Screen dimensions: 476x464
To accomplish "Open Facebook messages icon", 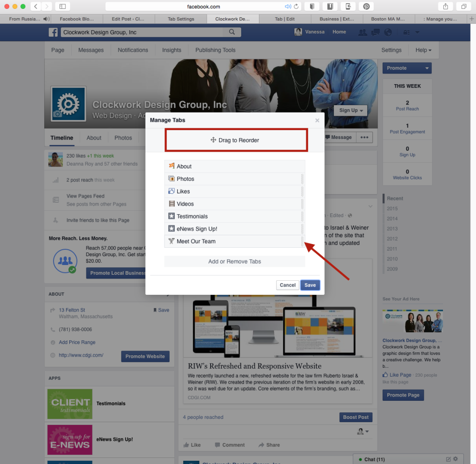I will click(x=375, y=32).
